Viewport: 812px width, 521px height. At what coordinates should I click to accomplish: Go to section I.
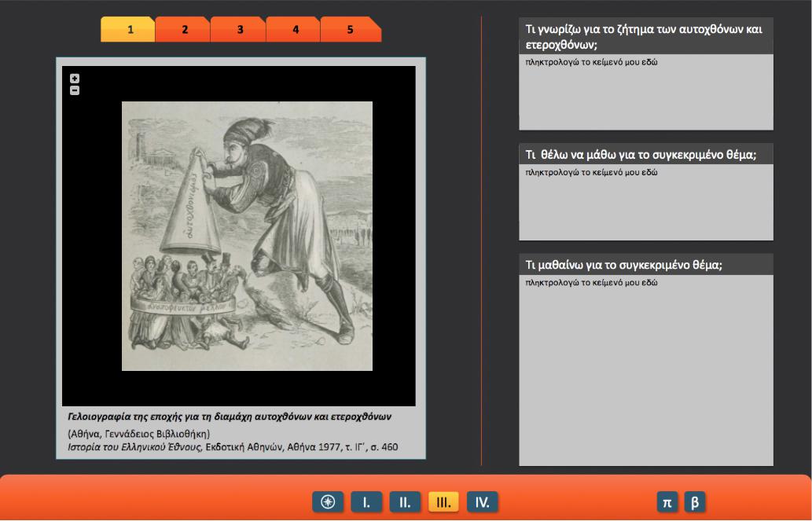[x=366, y=502]
